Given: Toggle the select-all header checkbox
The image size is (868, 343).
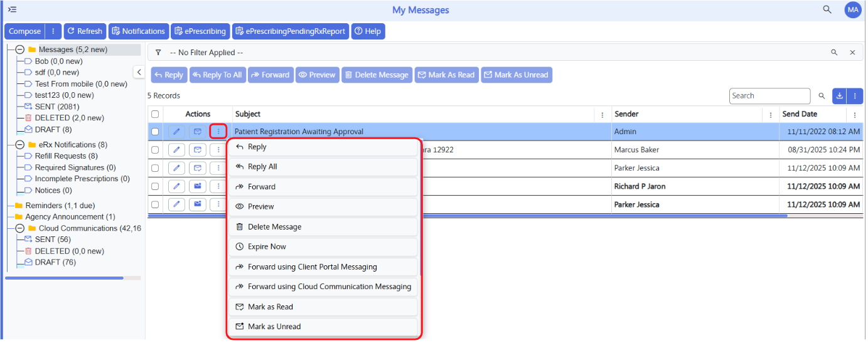Looking at the screenshot, I should click(x=155, y=115).
